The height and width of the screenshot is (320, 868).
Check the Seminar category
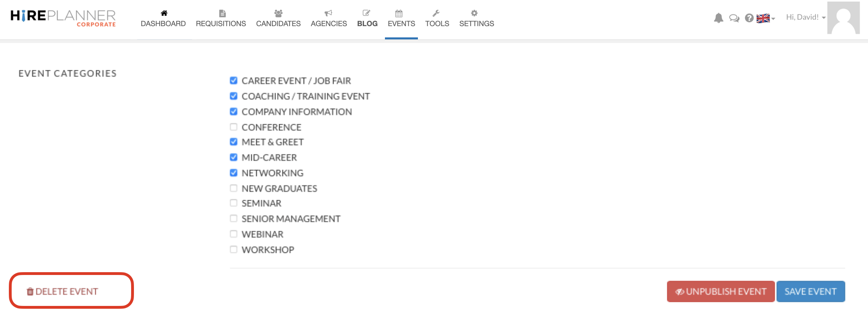(234, 203)
